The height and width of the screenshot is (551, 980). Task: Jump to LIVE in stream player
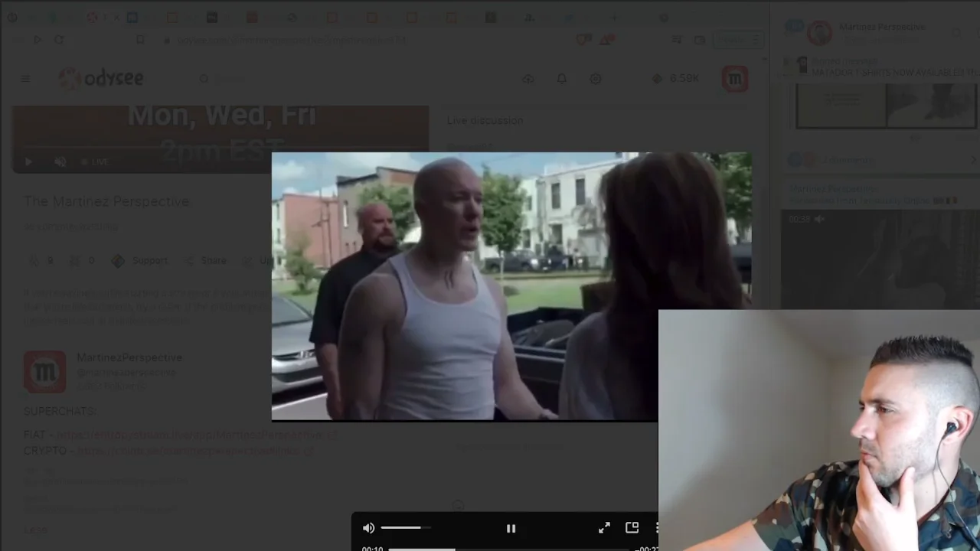tap(95, 161)
